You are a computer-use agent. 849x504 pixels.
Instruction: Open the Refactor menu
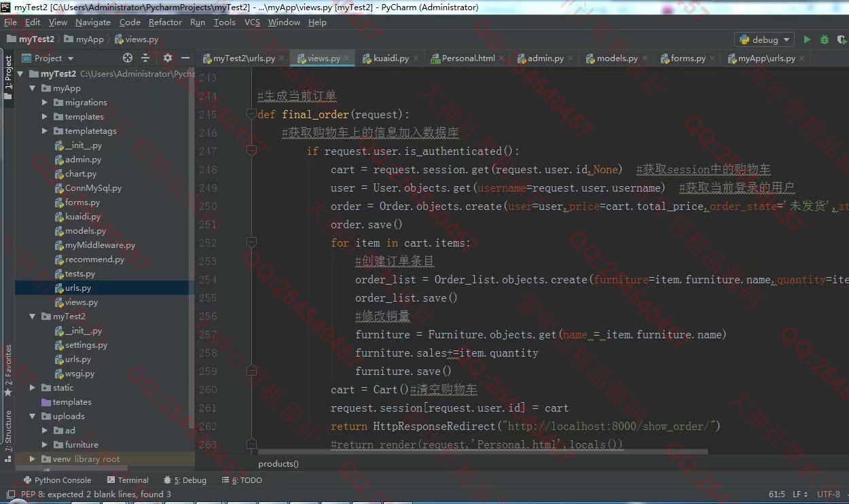point(165,22)
